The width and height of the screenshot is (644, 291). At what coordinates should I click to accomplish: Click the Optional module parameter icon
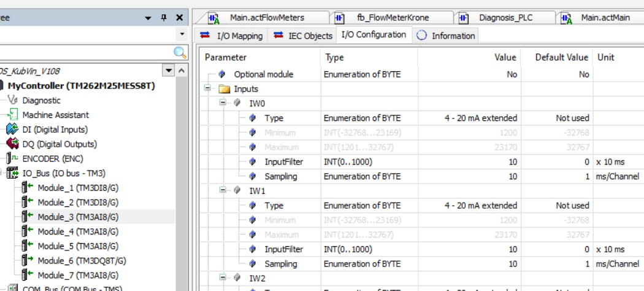point(222,74)
